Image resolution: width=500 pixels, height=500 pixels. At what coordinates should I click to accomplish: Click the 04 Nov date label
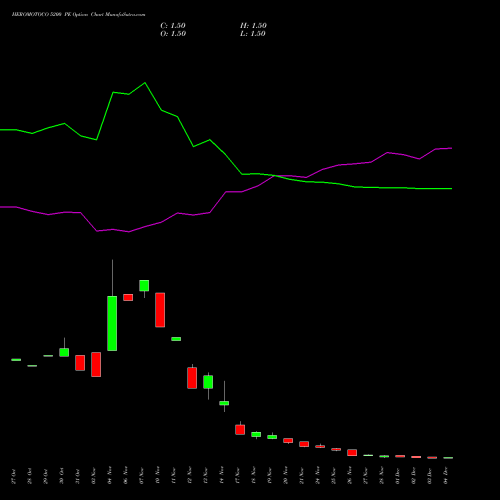110,475
